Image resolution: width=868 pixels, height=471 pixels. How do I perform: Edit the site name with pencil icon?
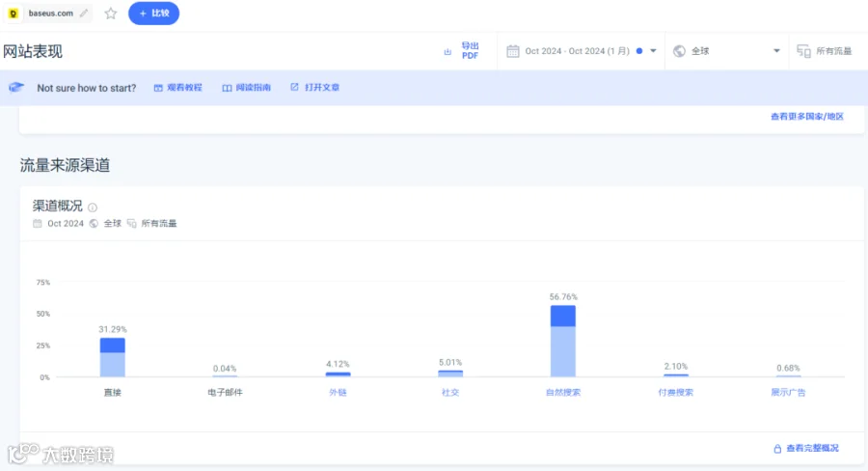pyautogui.click(x=84, y=13)
